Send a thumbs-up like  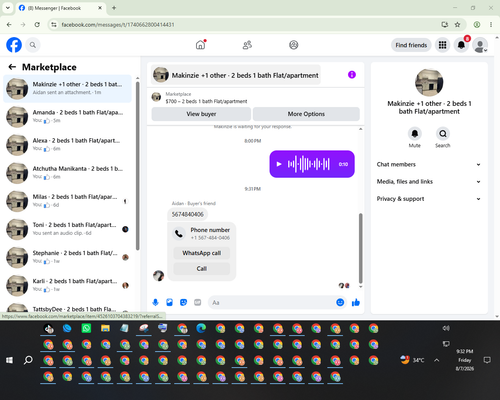pos(356,302)
